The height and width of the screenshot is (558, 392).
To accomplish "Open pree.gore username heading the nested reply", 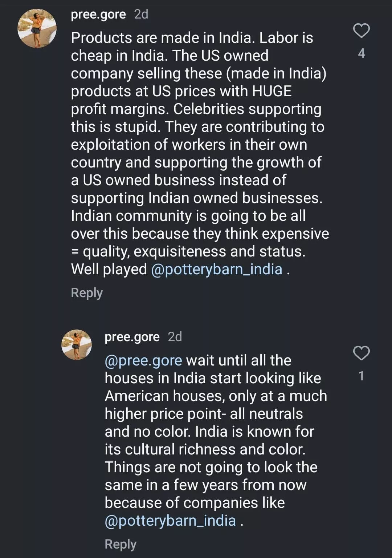I will point(132,337).
